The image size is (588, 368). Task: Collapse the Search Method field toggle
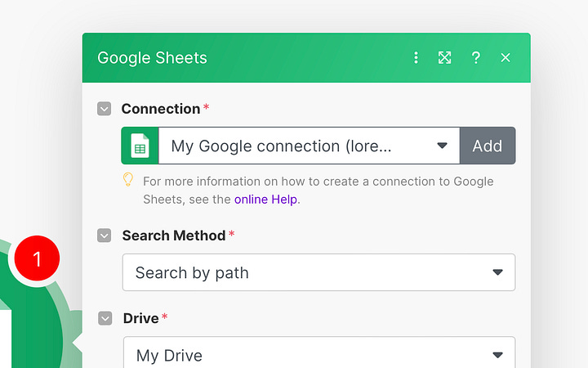pos(104,236)
